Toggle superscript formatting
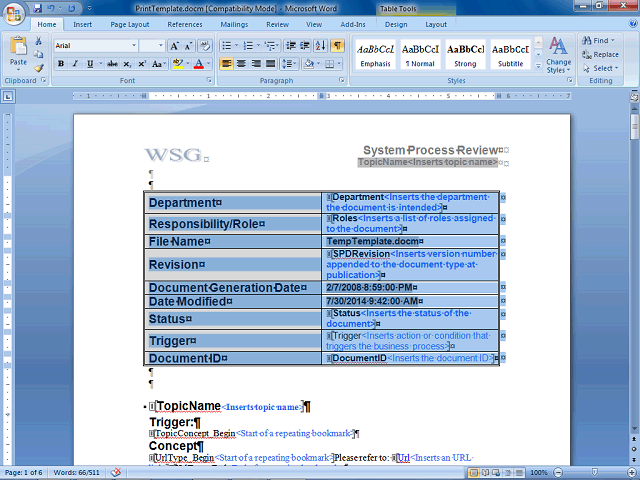This screenshot has height=480, width=640. pyautogui.click(x=142, y=64)
